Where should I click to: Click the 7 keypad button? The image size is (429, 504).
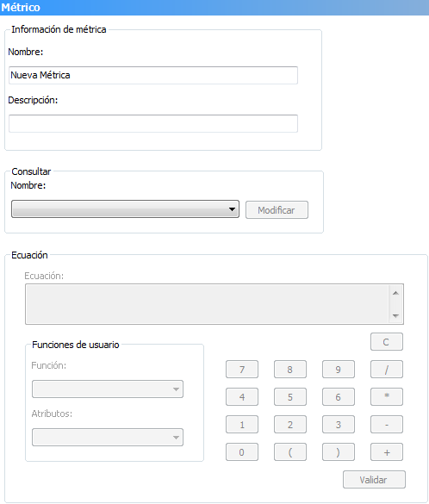[x=242, y=370]
